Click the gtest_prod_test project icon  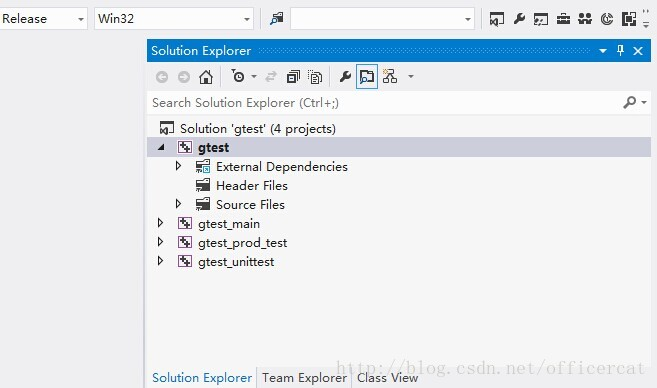click(185, 242)
